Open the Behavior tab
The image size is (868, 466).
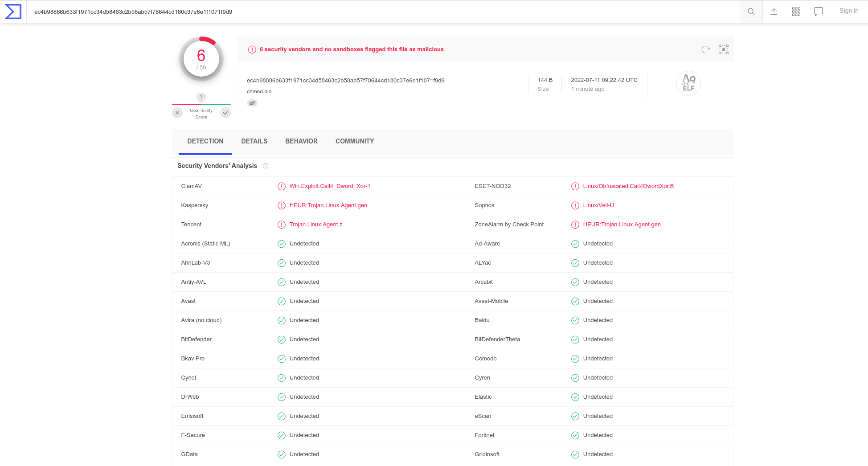[x=302, y=141]
